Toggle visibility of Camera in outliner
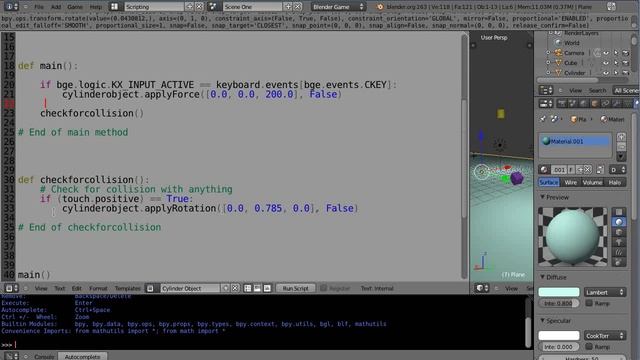 [606, 53]
